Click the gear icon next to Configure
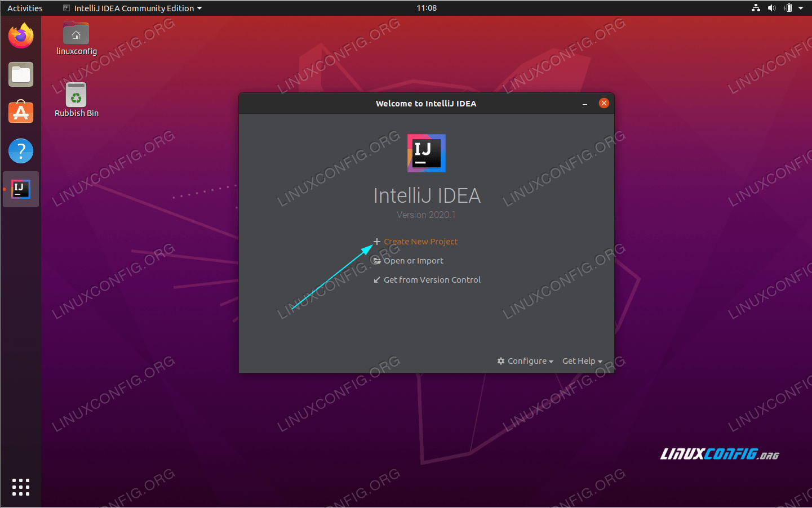Screen dimensions: 812x508 point(501,361)
